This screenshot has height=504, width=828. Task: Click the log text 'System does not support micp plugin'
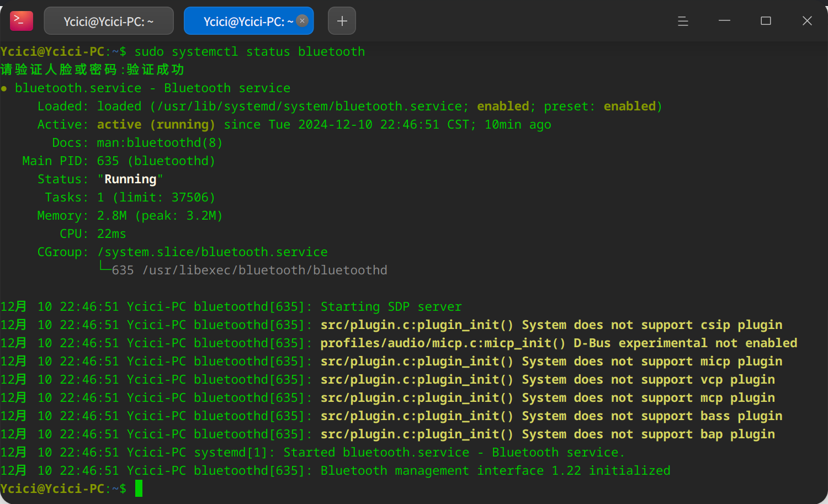[652, 362]
